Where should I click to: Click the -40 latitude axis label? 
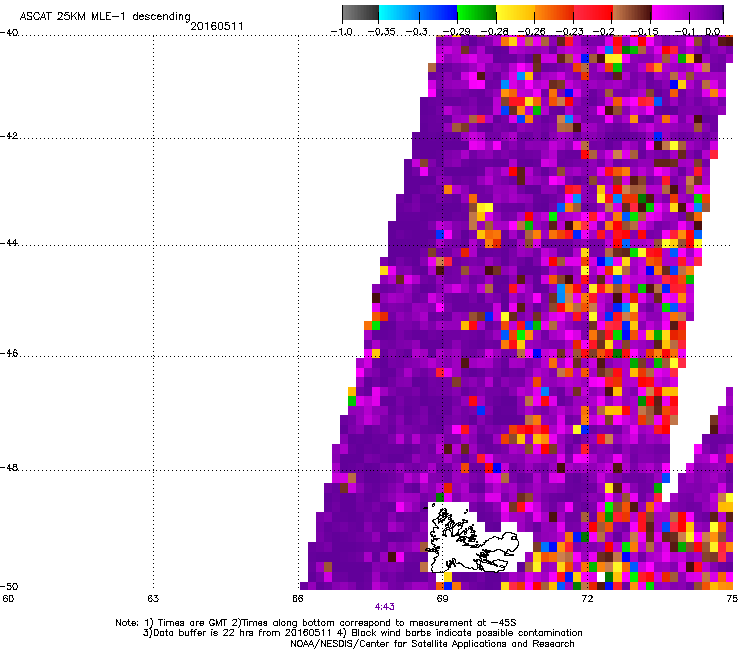9,33
